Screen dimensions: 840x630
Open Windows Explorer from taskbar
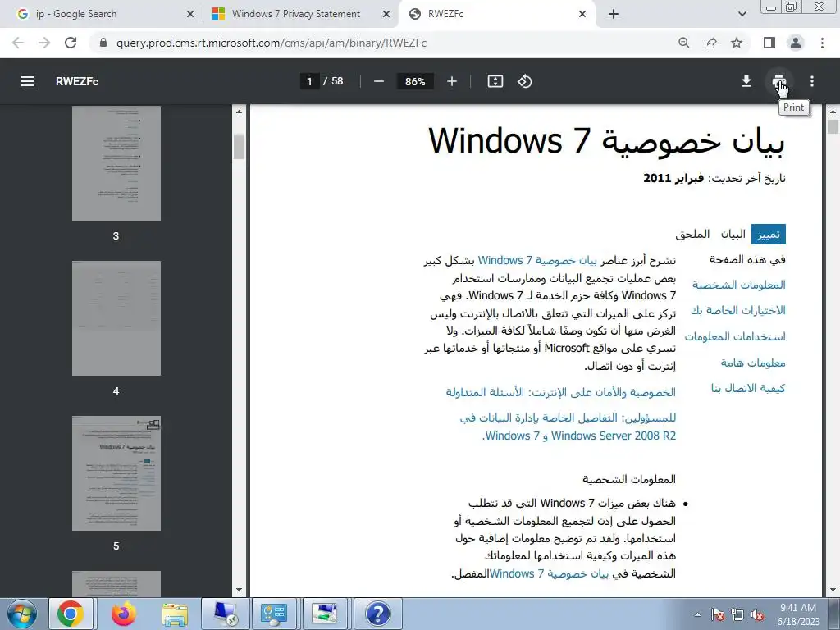pos(175,614)
